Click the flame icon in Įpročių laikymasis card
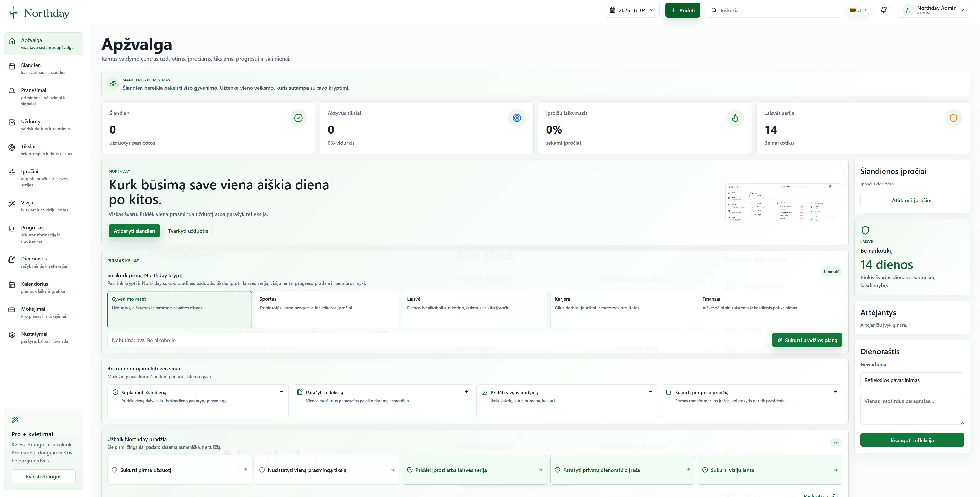Image resolution: width=980 pixels, height=497 pixels. tap(735, 118)
